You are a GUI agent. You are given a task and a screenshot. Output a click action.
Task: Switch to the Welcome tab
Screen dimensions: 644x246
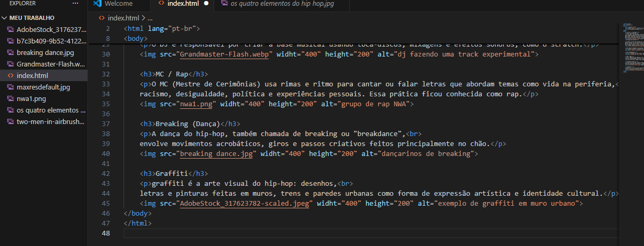[118, 4]
